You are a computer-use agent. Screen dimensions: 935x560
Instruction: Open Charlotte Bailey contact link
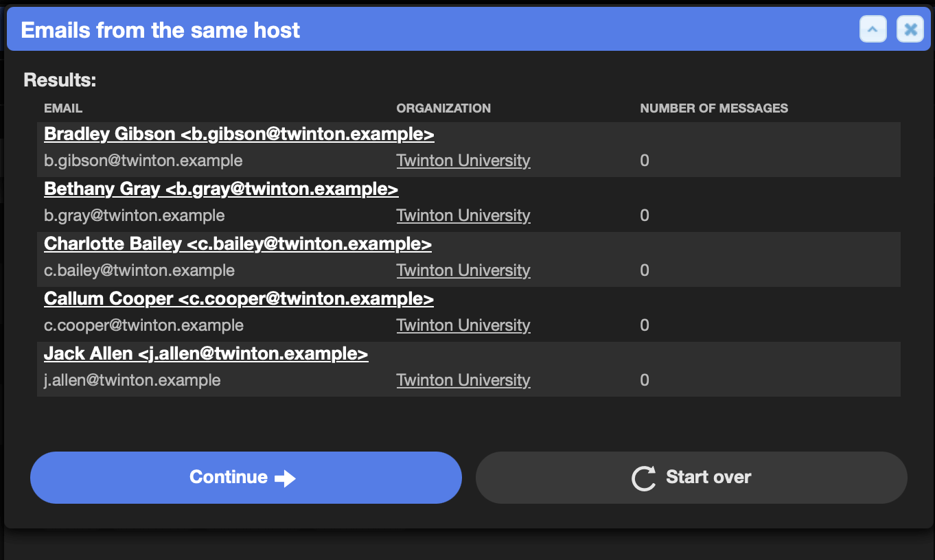point(238,244)
